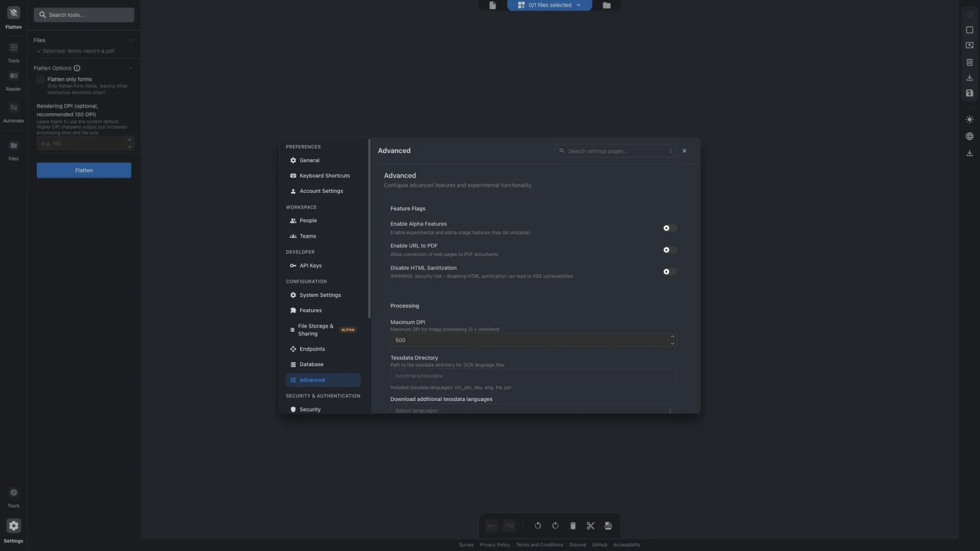Screen dimensions: 980x551
Task: Open the Accessibility footer link
Action: click(x=627, y=545)
